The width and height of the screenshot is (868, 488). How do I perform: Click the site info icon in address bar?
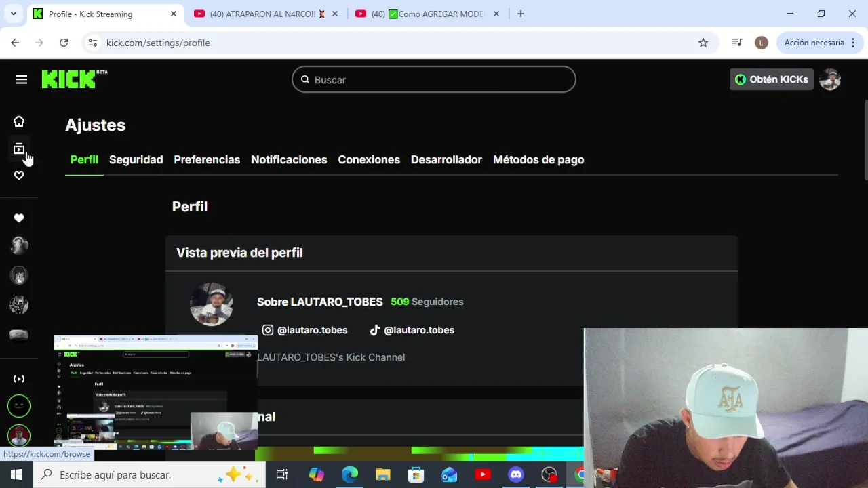[94, 43]
